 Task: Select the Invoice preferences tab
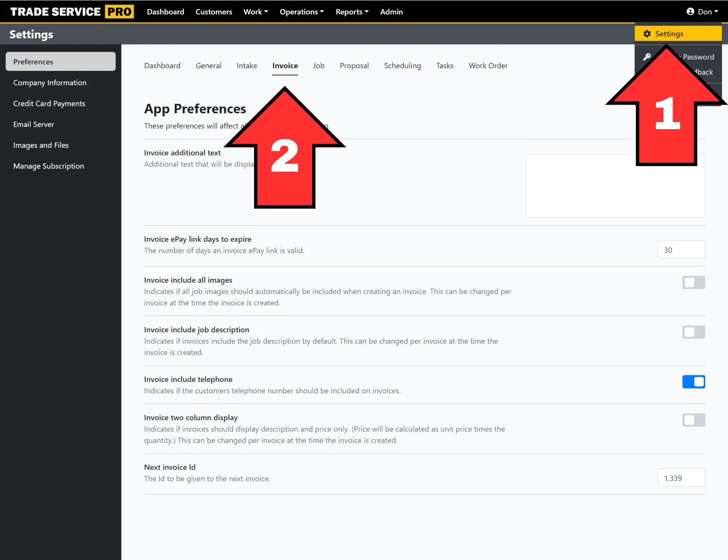click(285, 65)
